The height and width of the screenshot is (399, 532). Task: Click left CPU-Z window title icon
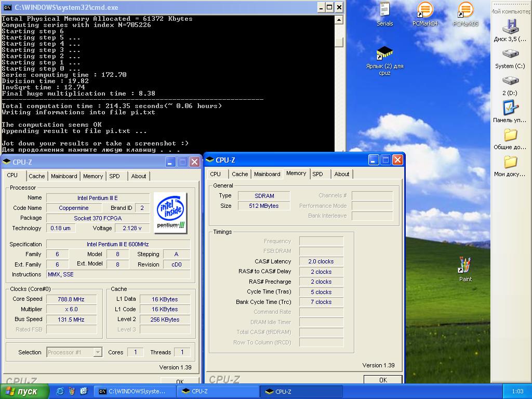click(6, 162)
